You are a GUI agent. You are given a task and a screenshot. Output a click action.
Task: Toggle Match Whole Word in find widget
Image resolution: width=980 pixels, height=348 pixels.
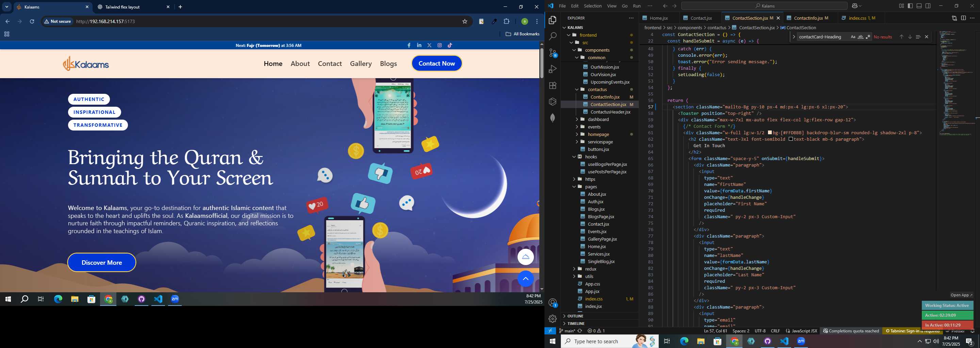point(861,37)
